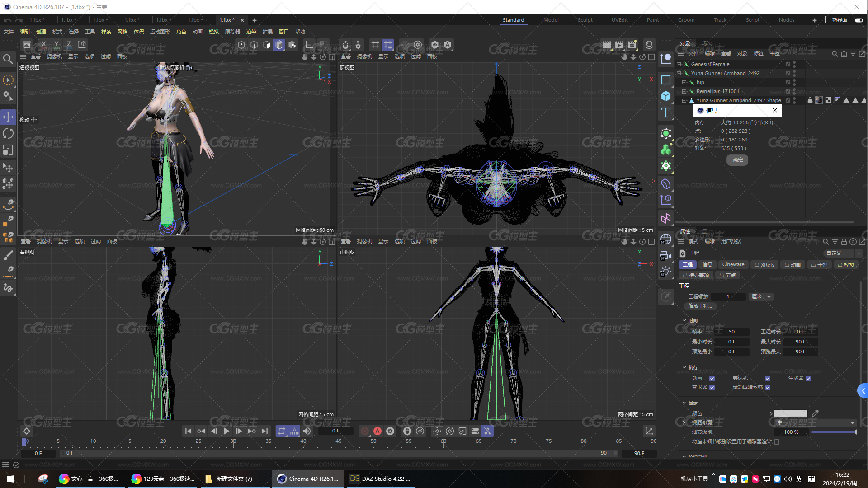Screen dimensions: 868x488
Task: Enable edges mode icon in top toolbar
Action: (x=254, y=45)
